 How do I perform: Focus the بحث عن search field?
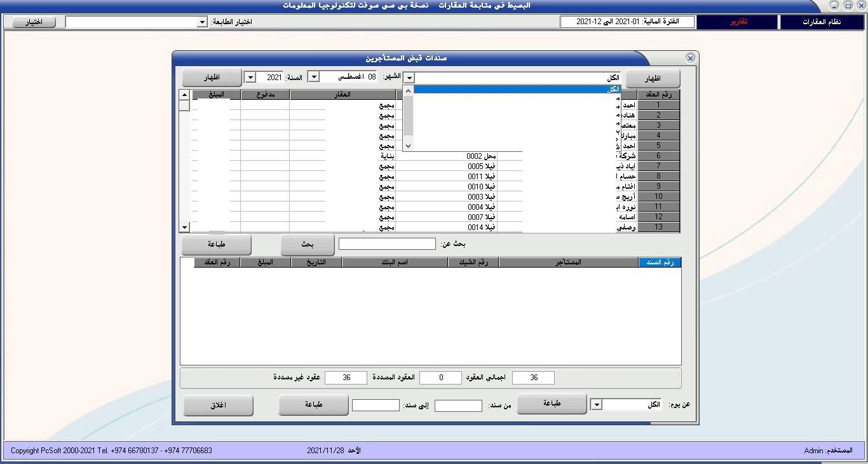pyautogui.click(x=387, y=244)
